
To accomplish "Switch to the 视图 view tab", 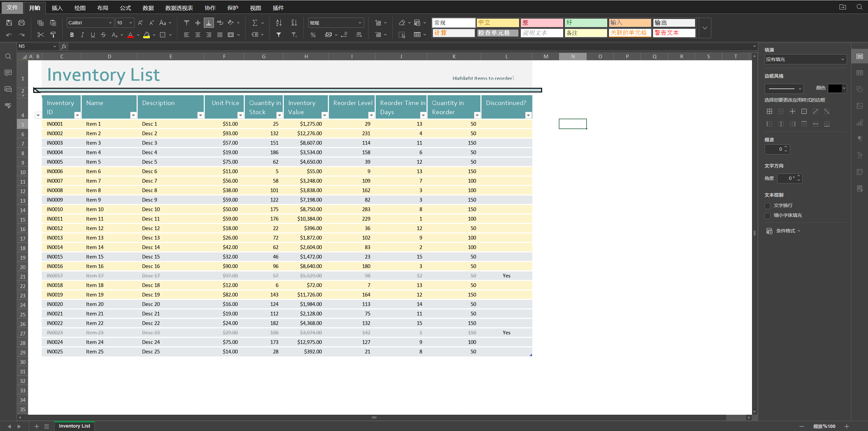I will tap(255, 8).
